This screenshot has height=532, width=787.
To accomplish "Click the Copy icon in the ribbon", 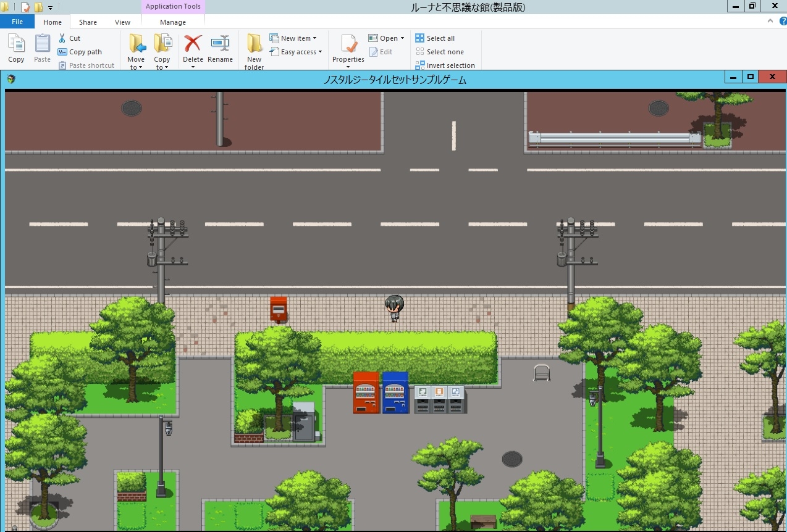I will click(16, 44).
